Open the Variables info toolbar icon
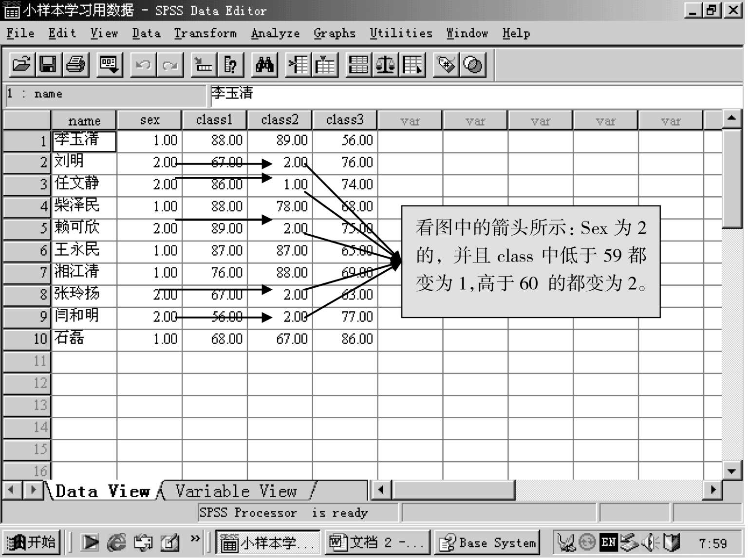748x560 pixels. pyautogui.click(x=231, y=65)
